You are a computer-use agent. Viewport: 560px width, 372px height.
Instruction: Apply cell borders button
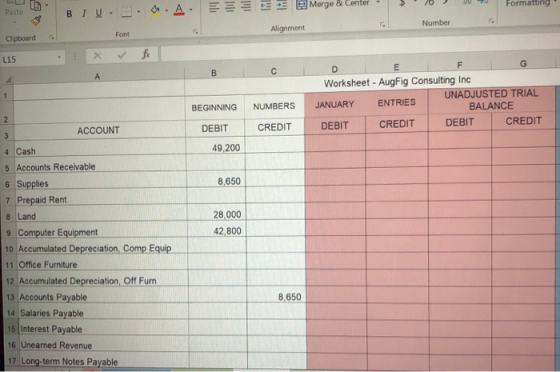tap(126, 12)
